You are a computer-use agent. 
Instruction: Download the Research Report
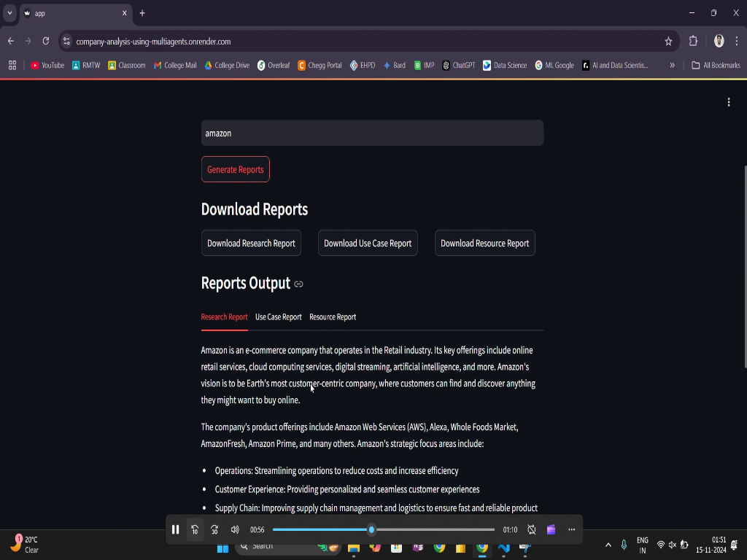[x=251, y=244]
